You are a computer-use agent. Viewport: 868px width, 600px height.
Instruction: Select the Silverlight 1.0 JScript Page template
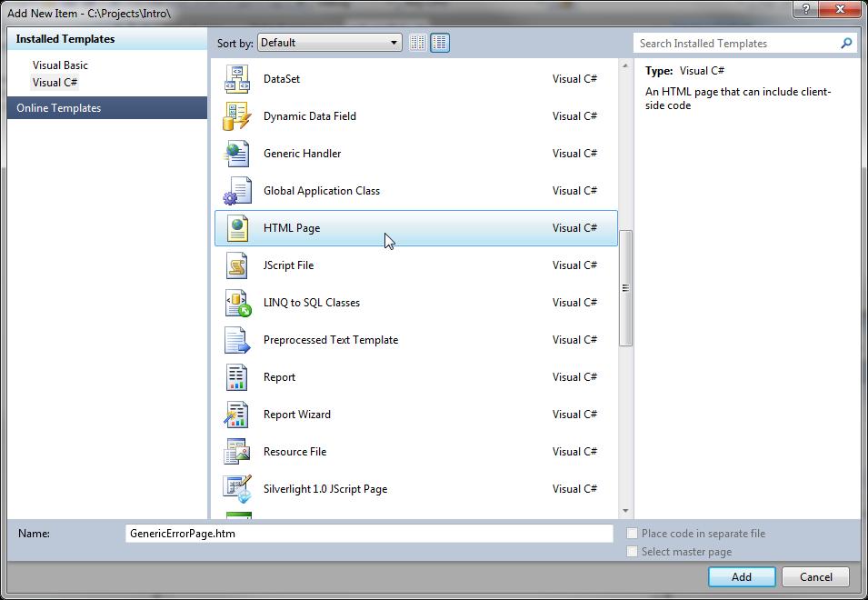pos(415,489)
